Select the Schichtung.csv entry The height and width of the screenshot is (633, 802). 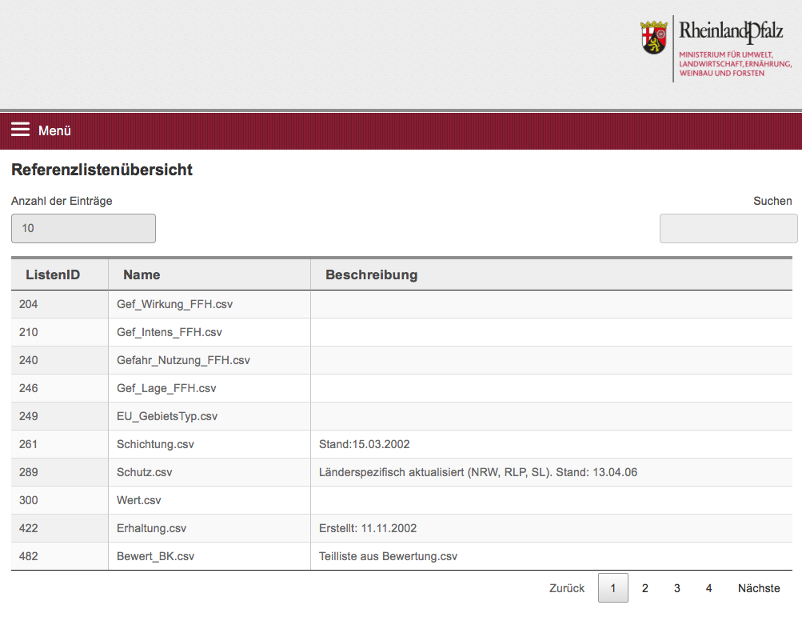click(x=155, y=444)
